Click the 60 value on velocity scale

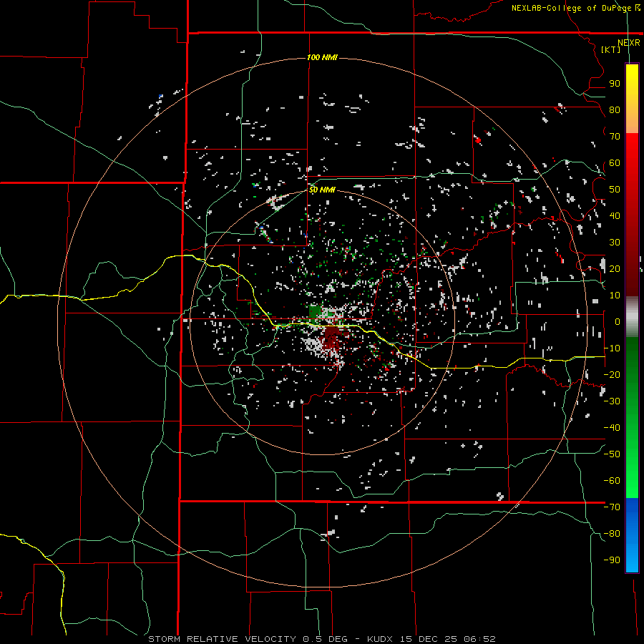[615, 163]
